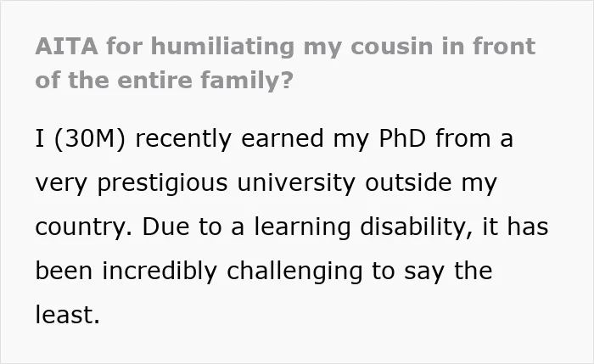Click the word "learning" in the post body
This screenshot has height=364, width=594.
pyautogui.click(x=302, y=227)
